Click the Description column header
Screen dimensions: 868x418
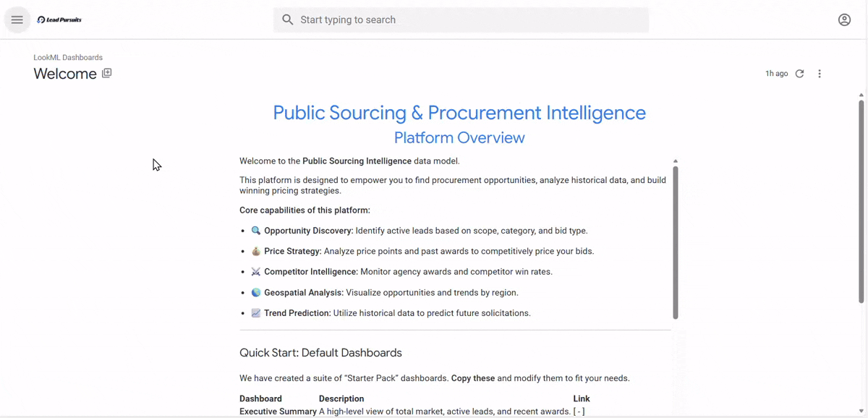pyautogui.click(x=341, y=398)
